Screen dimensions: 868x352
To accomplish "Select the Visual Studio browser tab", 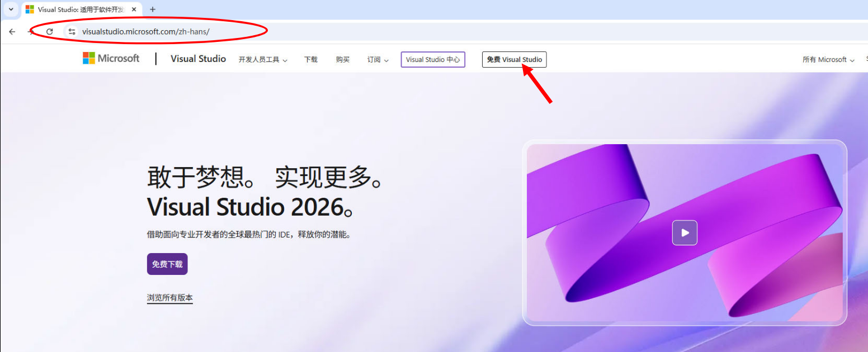I will point(78,9).
